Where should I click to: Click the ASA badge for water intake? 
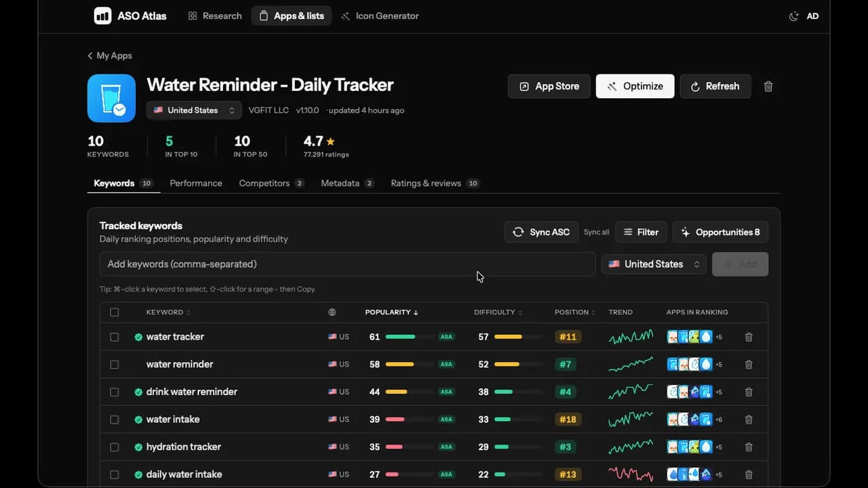446,420
